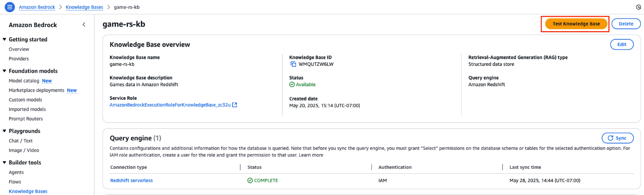Collapse the Foundation models section
The width and height of the screenshot is (644, 195).
click(5, 71)
